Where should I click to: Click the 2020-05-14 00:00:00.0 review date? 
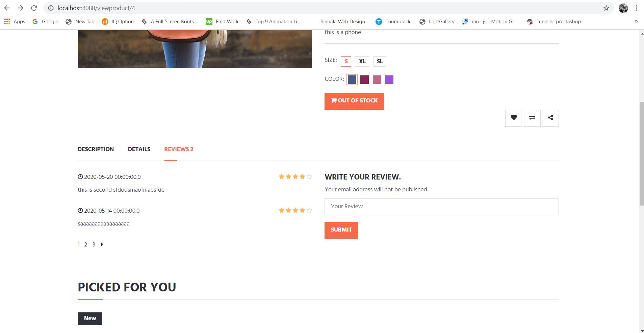[x=108, y=211]
